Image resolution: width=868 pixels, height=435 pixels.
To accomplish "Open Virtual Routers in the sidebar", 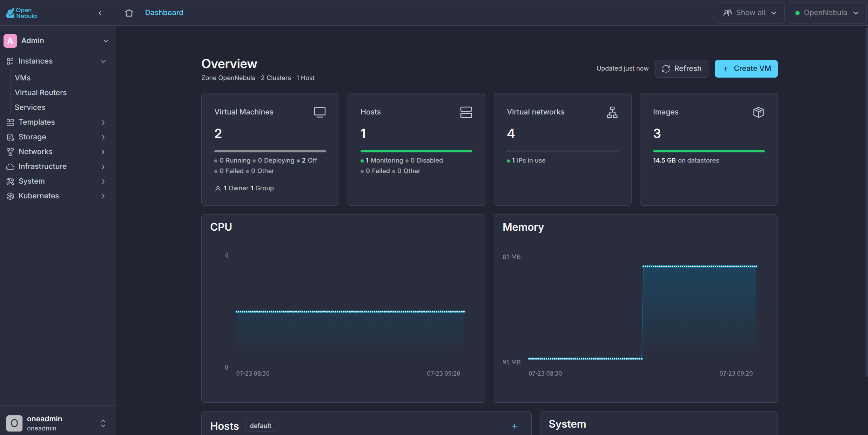I will [41, 93].
